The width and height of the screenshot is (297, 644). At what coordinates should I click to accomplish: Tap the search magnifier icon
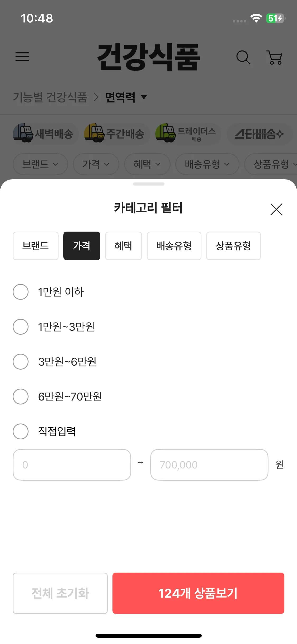click(243, 57)
